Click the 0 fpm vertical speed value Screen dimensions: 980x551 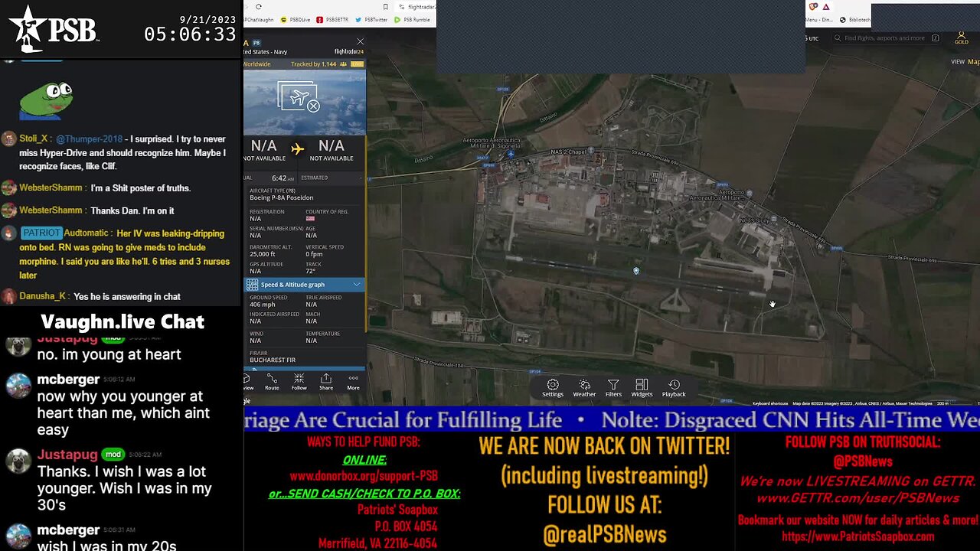pos(314,254)
